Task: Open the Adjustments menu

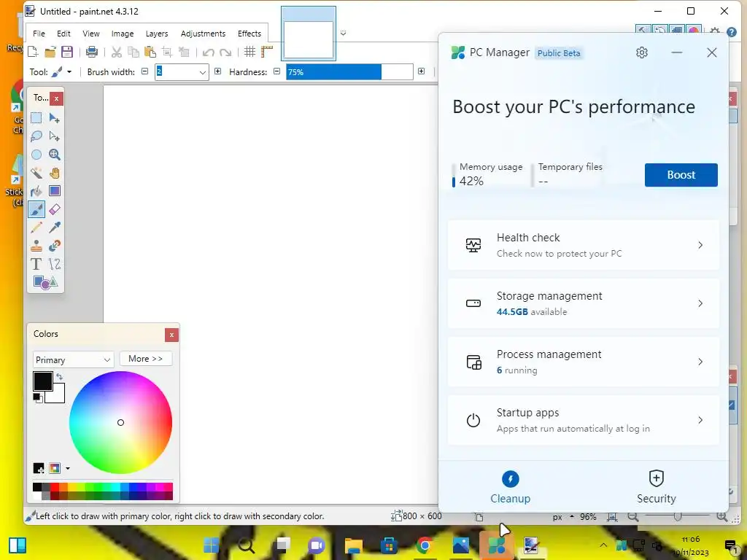Action: pyautogui.click(x=203, y=34)
